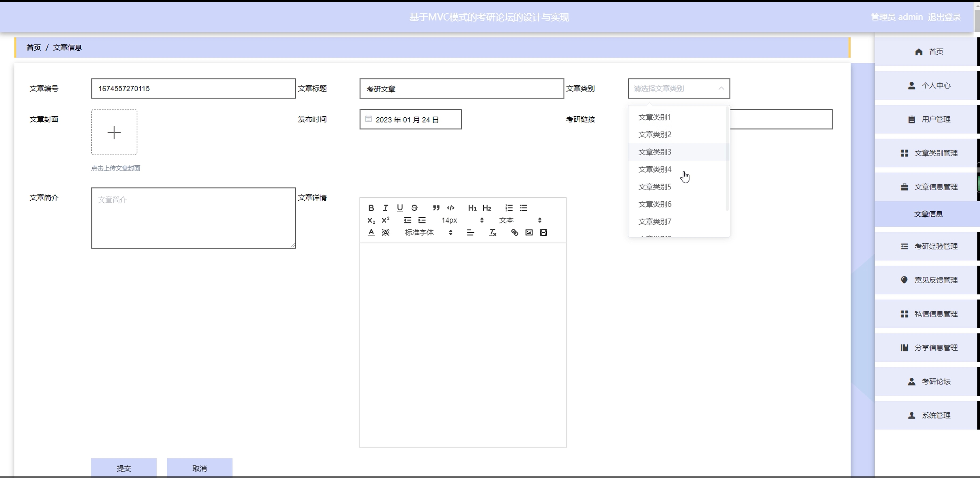Screen dimensions: 980x478
Task: Open text color picker
Action: pos(371,232)
